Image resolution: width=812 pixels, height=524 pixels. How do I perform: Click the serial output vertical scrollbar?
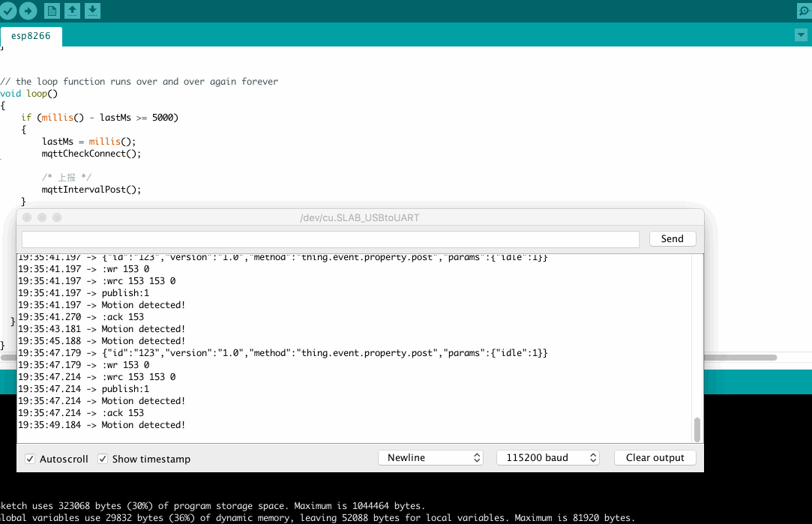697,430
